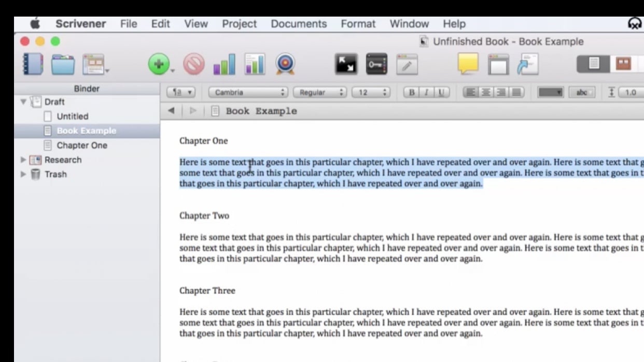Align text right
Viewport: 644px width, 362px height.
coord(501,92)
